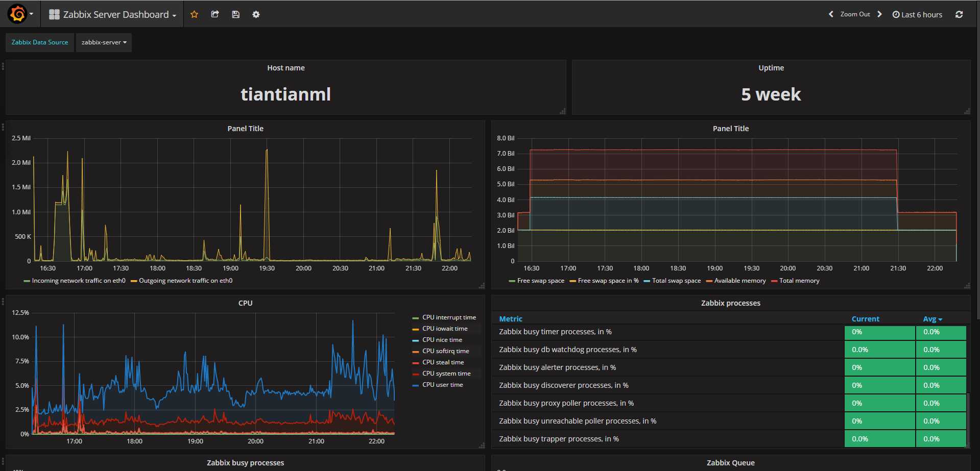Click the first dashboard row handle icon
980x471 pixels.
click(x=3, y=66)
